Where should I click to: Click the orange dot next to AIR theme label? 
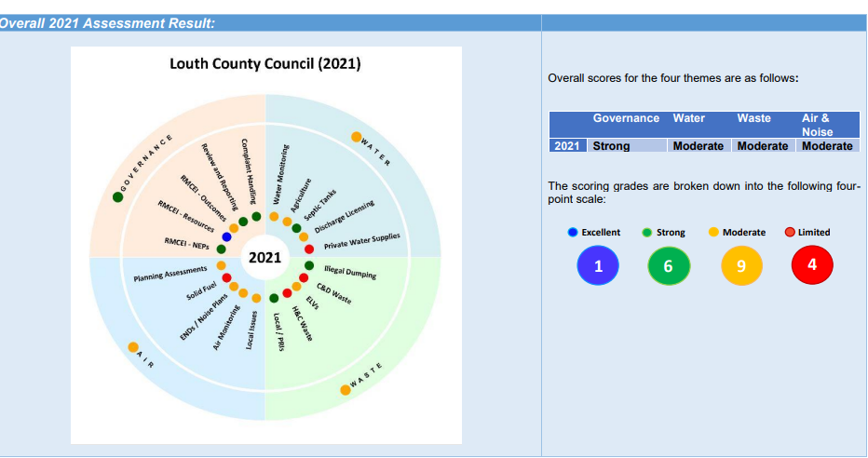coord(133,347)
